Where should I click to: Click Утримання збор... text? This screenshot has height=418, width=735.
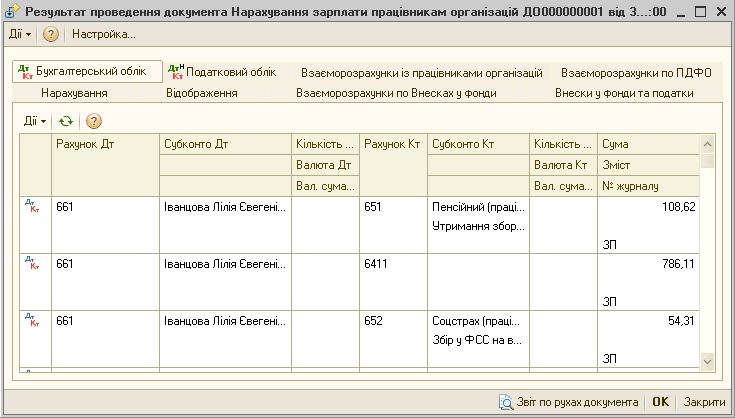[x=478, y=227]
